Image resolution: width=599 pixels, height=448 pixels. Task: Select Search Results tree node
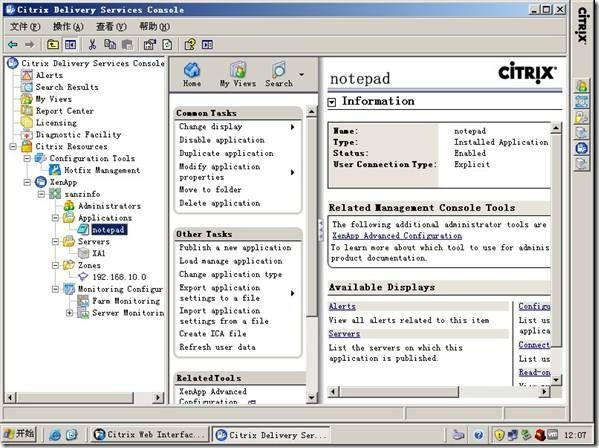(67, 87)
